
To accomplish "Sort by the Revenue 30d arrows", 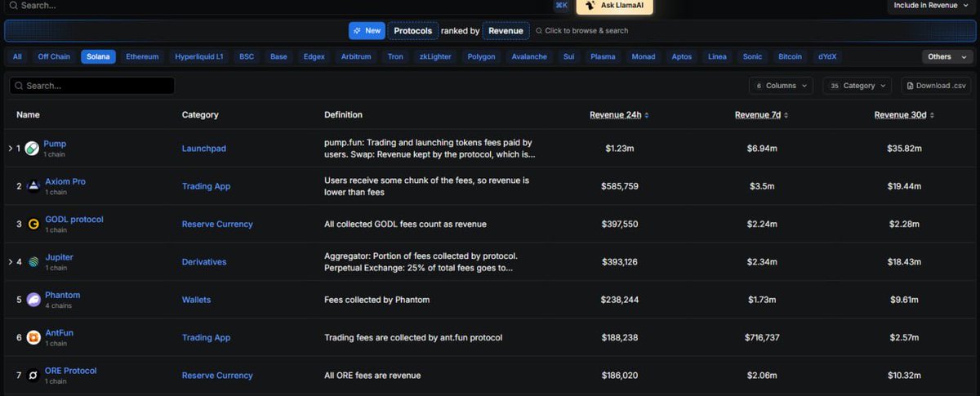I will click(x=932, y=115).
